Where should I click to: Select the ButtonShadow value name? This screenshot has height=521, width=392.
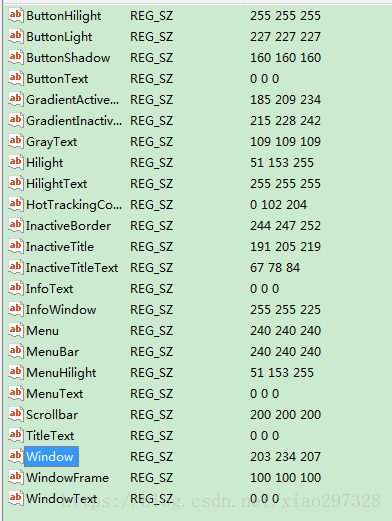[x=68, y=58]
